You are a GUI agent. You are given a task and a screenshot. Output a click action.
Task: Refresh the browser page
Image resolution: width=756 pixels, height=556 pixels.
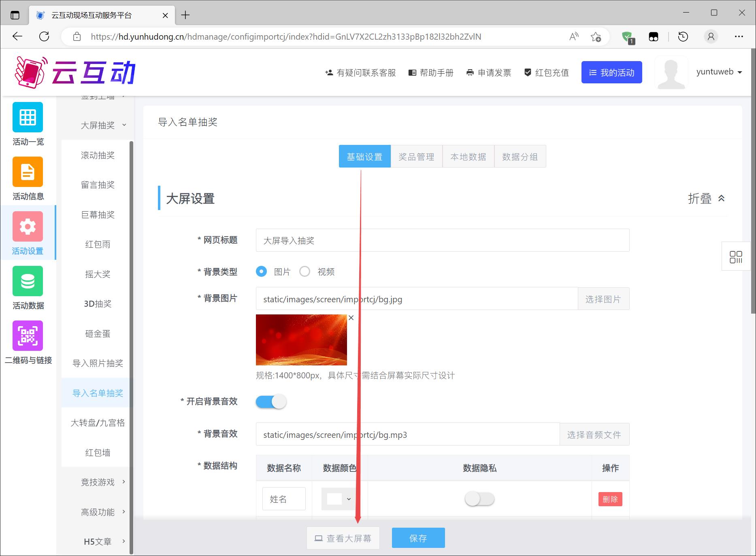[x=44, y=36]
